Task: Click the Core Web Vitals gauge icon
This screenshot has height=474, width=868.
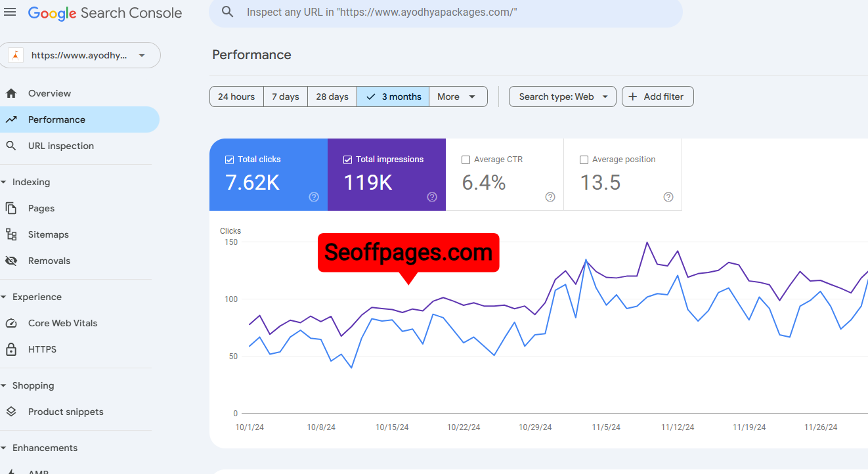Action: click(x=11, y=323)
